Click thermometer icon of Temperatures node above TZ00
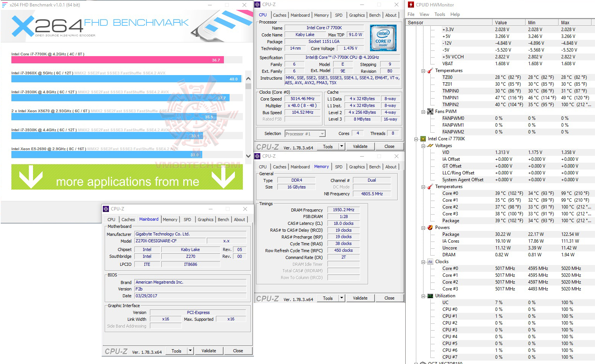Viewport: 595px width, 364px height. 430,71
